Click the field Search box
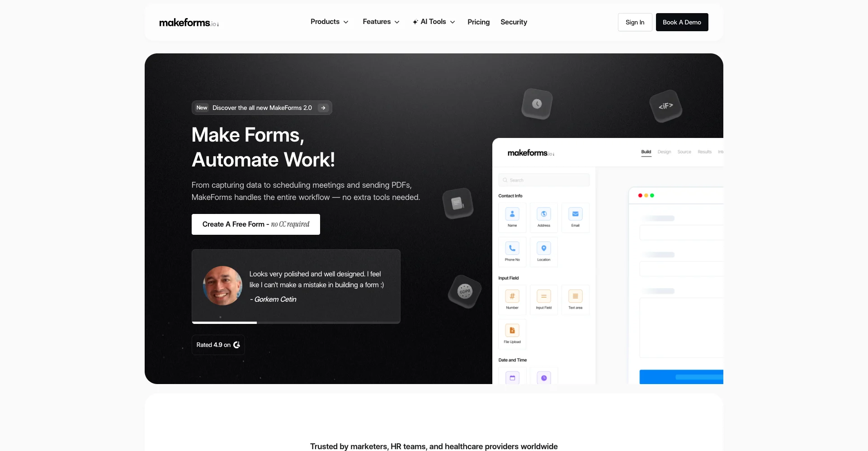The width and height of the screenshot is (868, 451). point(543,180)
